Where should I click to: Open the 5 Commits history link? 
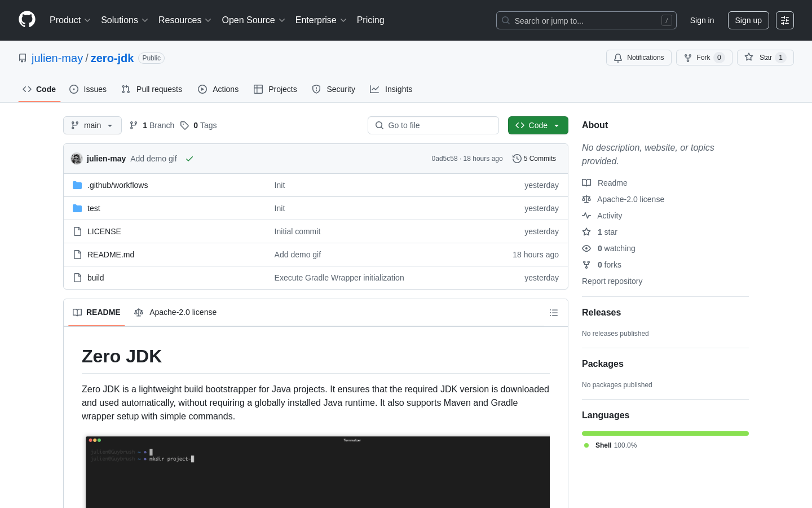click(534, 159)
